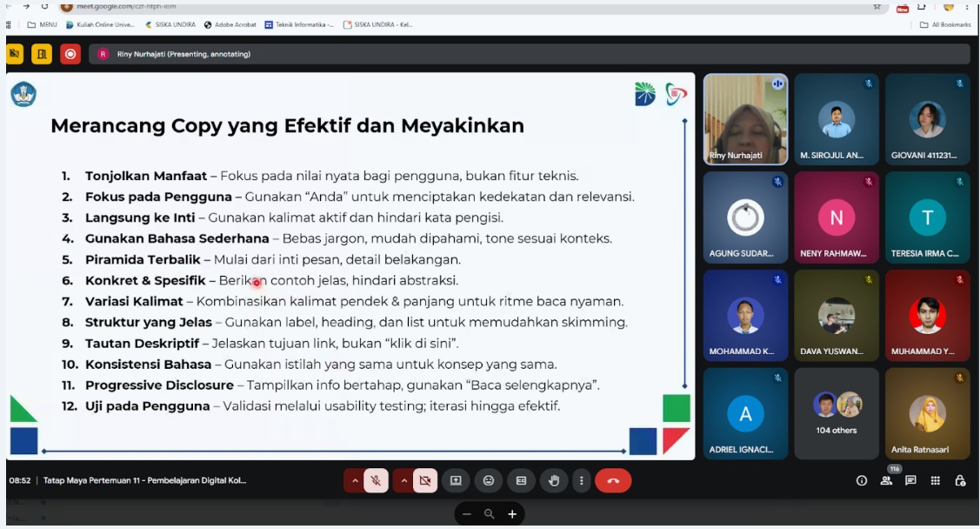The image size is (980, 529).
Task: Bookmark this page with star icon
Action: [x=877, y=6]
